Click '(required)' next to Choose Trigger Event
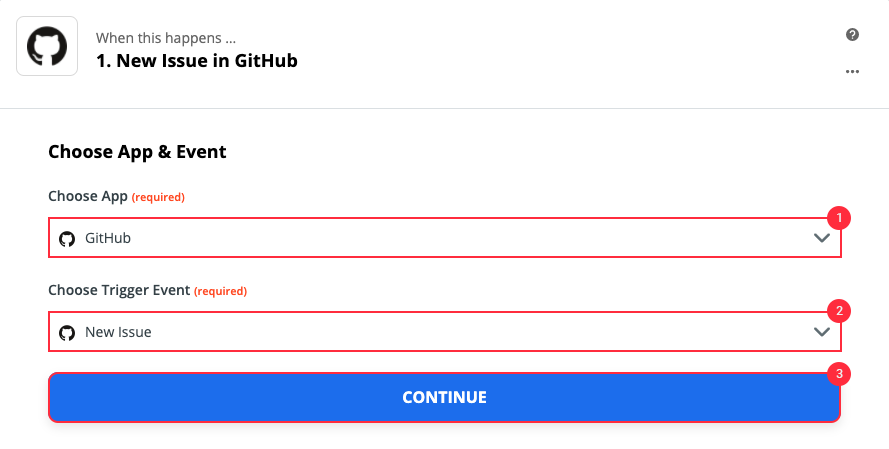This screenshot has width=889, height=449. click(221, 291)
